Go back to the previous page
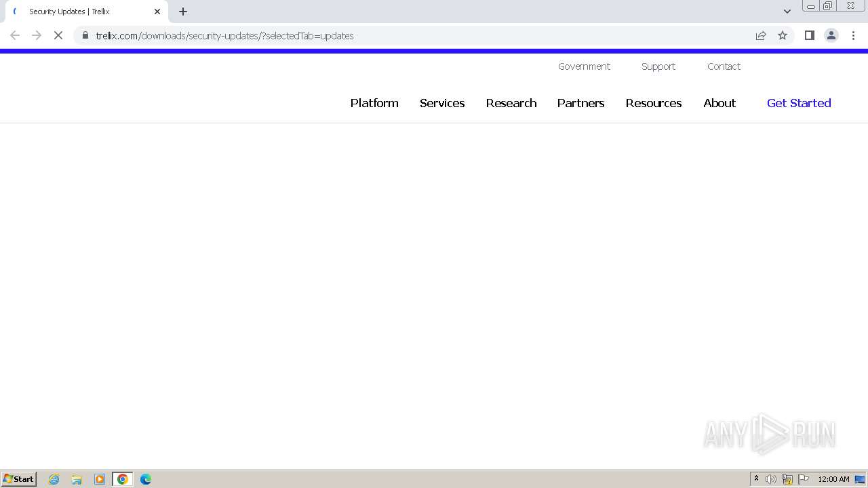The image size is (868, 488). (15, 35)
